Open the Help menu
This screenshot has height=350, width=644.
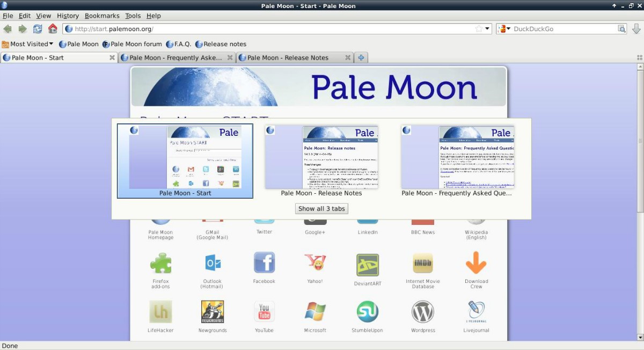pyautogui.click(x=153, y=16)
